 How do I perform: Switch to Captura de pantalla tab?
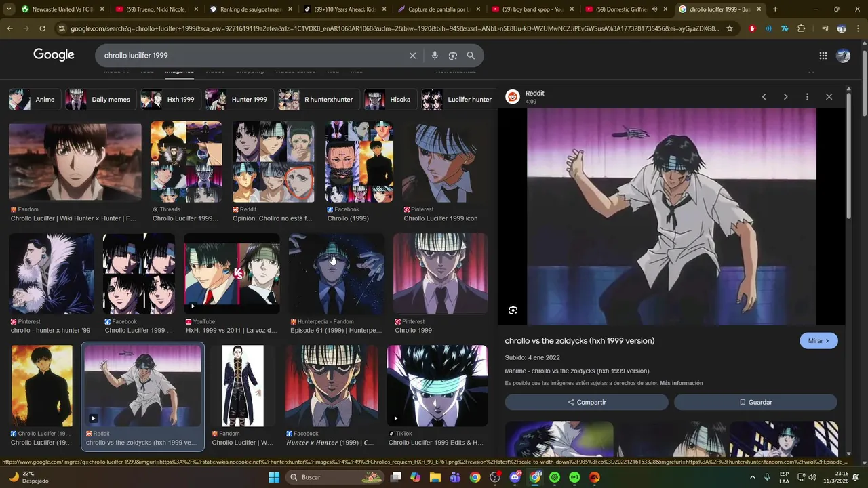(x=438, y=9)
